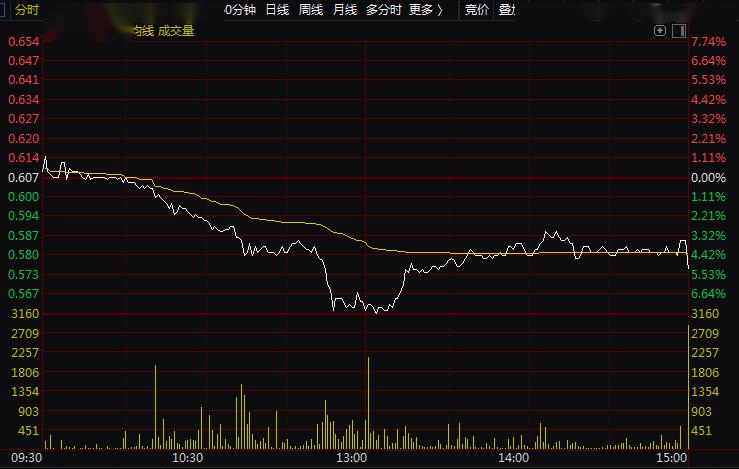Toggle the 成交量 volume legend
This screenshot has height=469, width=739.
pyautogui.click(x=176, y=31)
